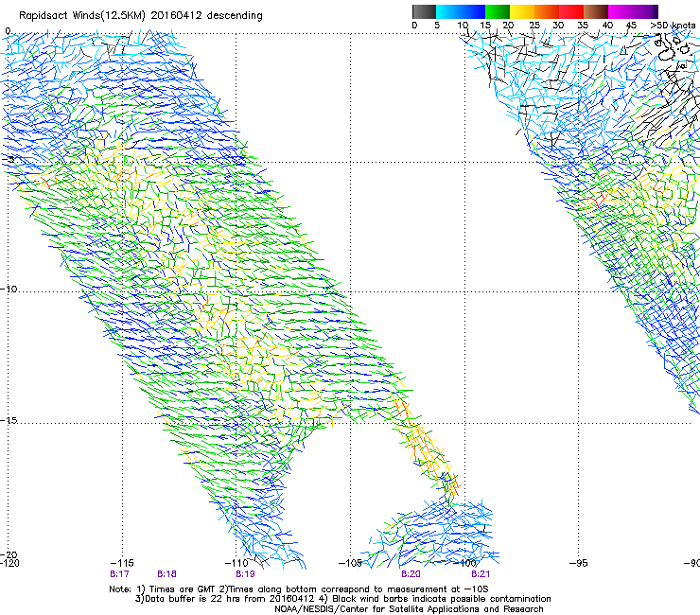Click the "-105" longitude axis label
The image size is (700, 615).
pos(350,563)
